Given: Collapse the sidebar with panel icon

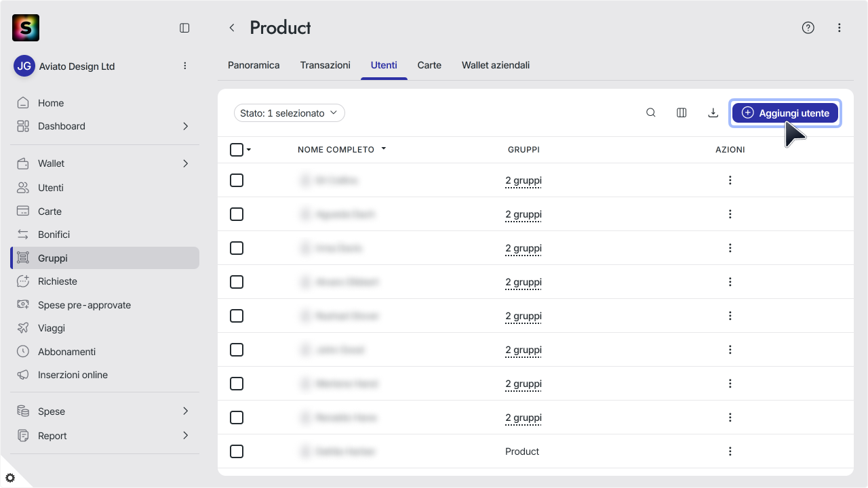Looking at the screenshot, I should (x=184, y=28).
